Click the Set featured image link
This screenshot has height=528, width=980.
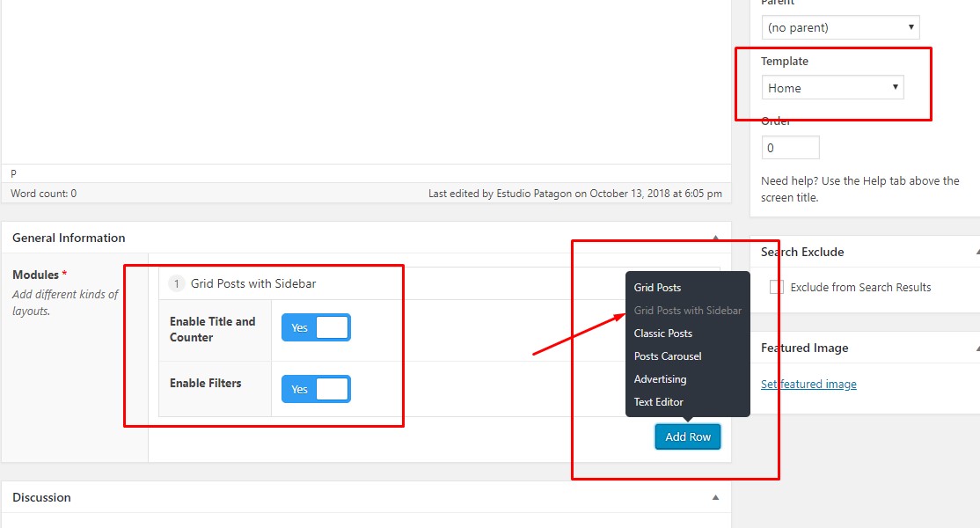pyautogui.click(x=808, y=384)
